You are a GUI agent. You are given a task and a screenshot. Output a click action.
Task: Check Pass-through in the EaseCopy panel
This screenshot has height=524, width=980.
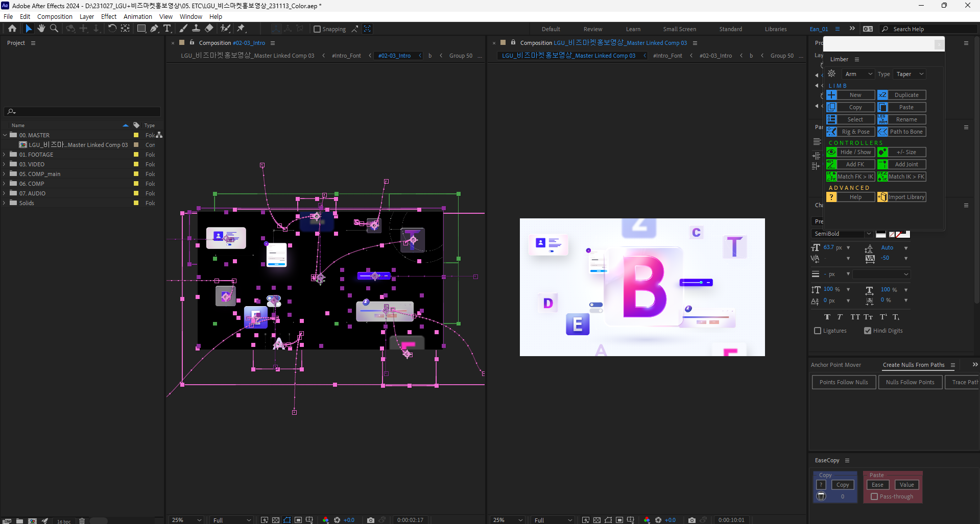point(875,496)
